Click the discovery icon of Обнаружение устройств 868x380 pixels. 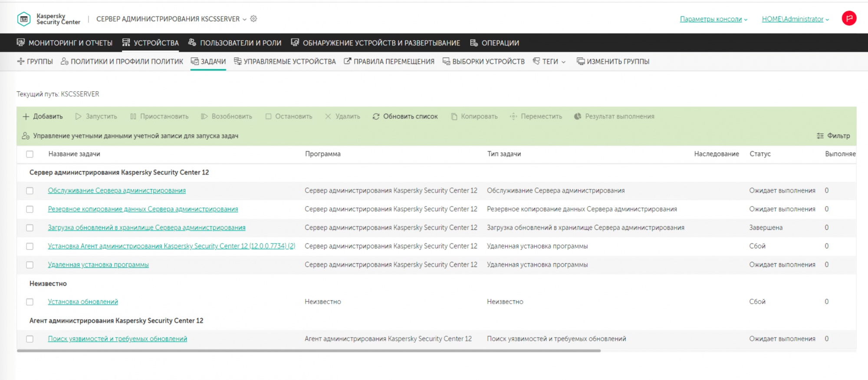[x=295, y=43]
